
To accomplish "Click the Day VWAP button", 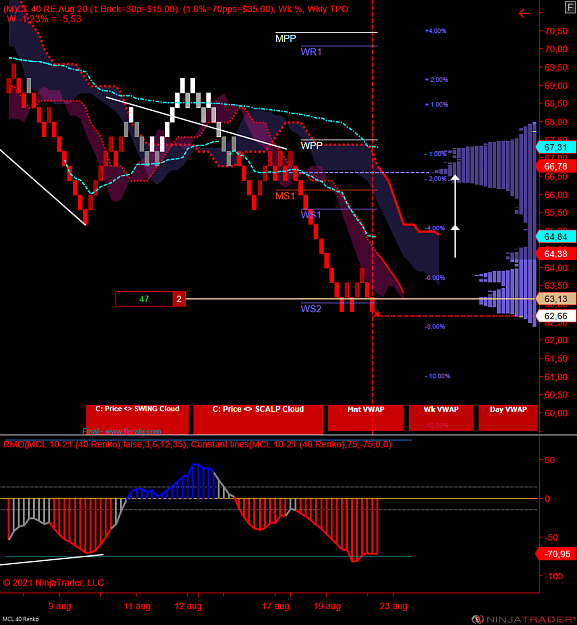I will [x=508, y=418].
